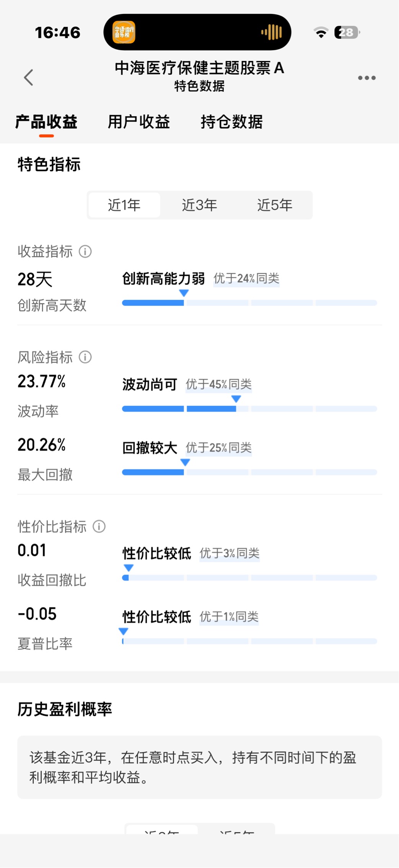Tap info icon beside 性价比指标
The width and height of the screenshot is (399, 868).
tap(99, 526)
